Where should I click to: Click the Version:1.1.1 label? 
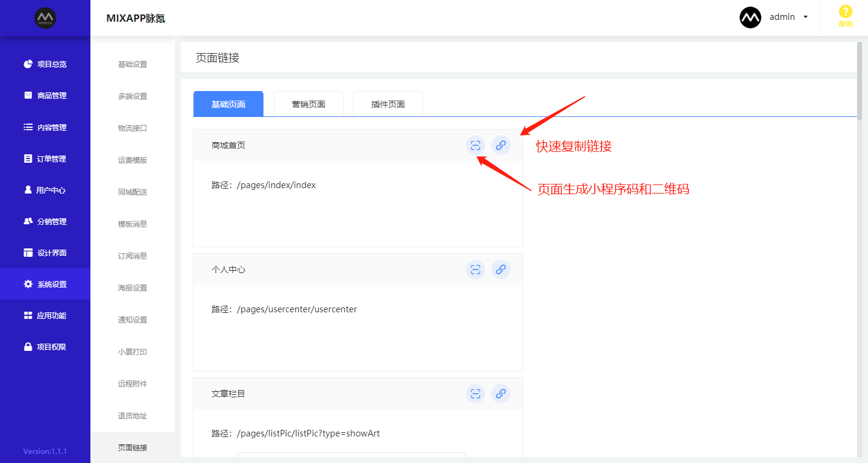(x=45, y=451)
